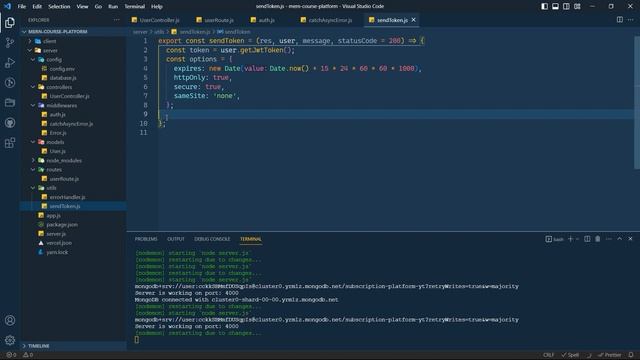Click the Spell status bar item
Image resolution: width=640 pixels, height=360 pixels.
click(x=570, y=355)
